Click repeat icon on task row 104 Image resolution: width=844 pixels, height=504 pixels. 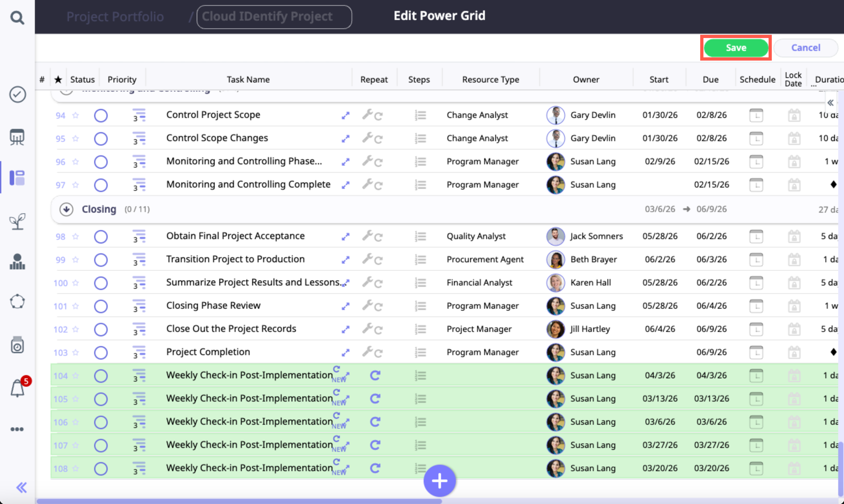click(x=375, y=376)
